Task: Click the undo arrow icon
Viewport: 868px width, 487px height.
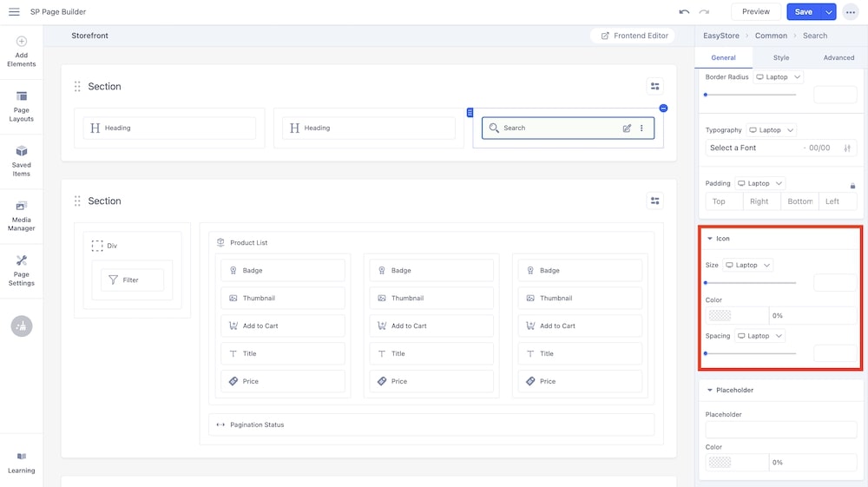Action: pos(684,12)
